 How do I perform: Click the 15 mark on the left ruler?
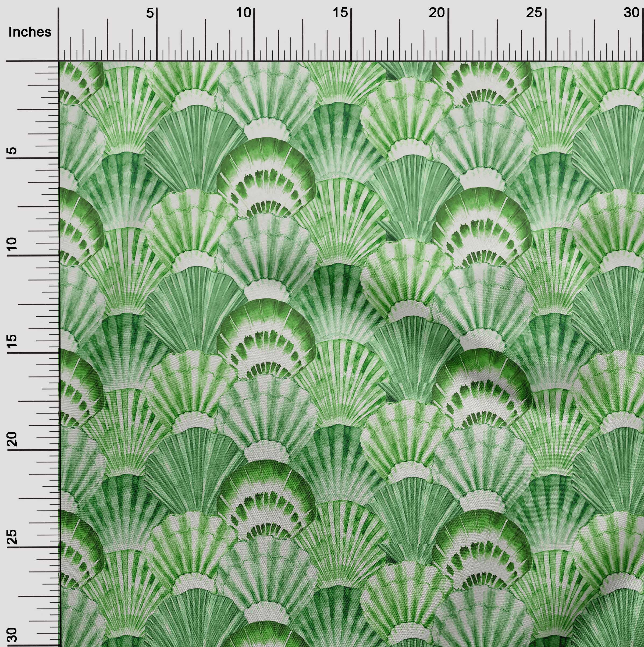[x=12, y=342]
